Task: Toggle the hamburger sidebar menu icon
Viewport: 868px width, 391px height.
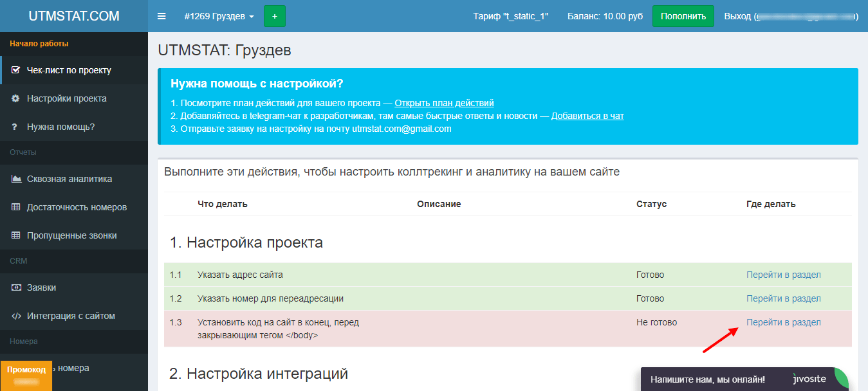Action: click(162, 16)
